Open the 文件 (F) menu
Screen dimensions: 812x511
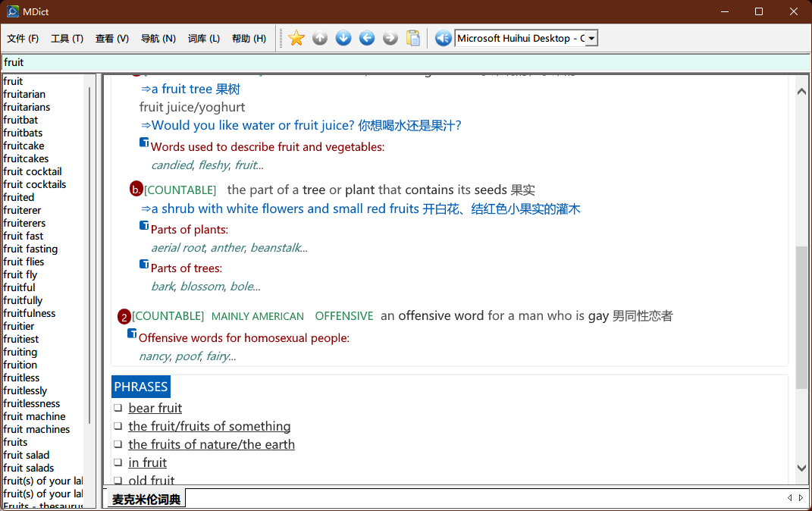tap(23, 39)
